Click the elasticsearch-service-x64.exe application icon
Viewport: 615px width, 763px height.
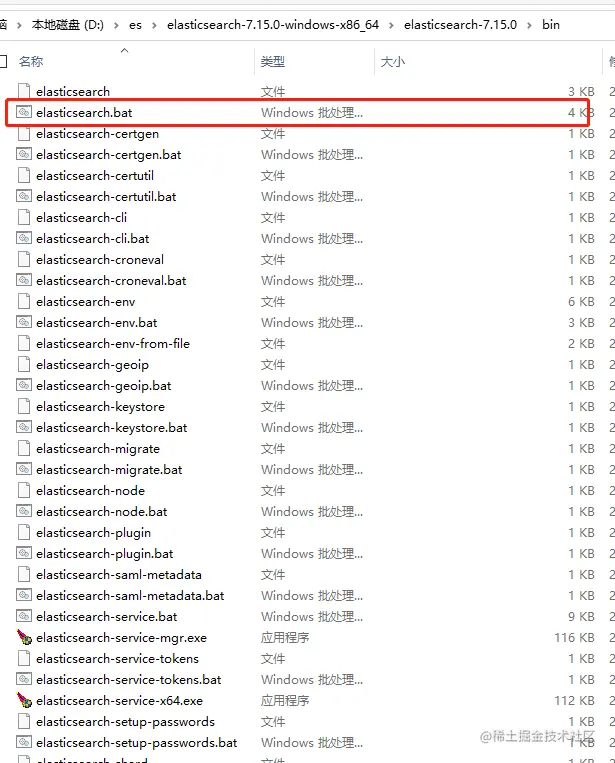click(24, 700)
